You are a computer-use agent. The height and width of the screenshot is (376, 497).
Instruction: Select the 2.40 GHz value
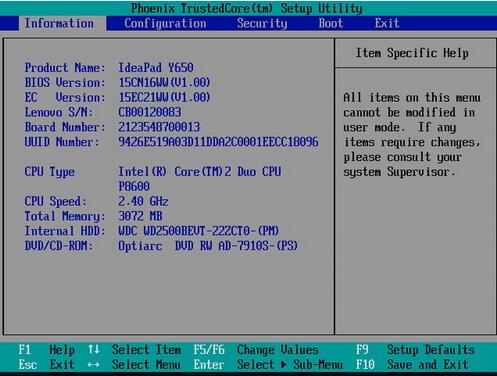pos(143,201)
